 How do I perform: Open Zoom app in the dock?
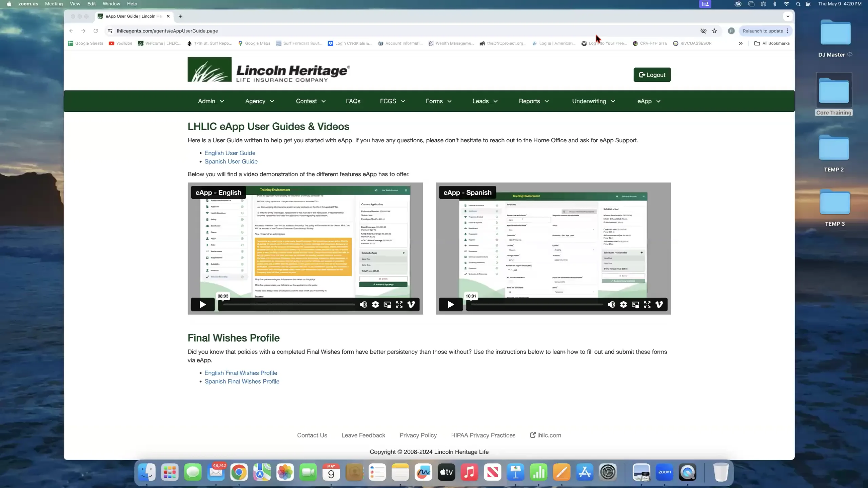(x=664, y=472)
